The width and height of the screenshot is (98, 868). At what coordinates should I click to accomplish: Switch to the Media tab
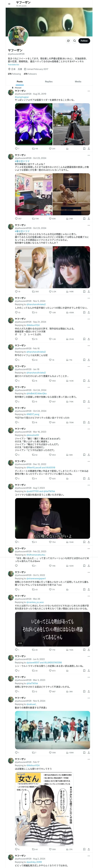click(78, 82)
